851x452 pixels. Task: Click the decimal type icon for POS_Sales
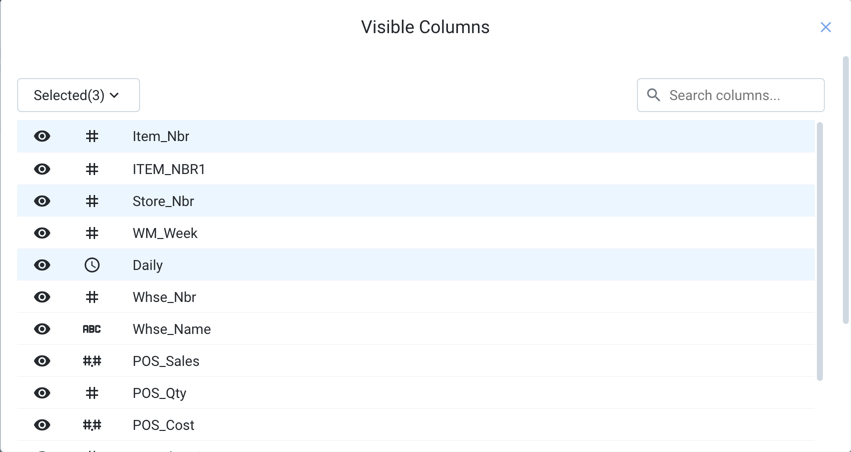92,361
